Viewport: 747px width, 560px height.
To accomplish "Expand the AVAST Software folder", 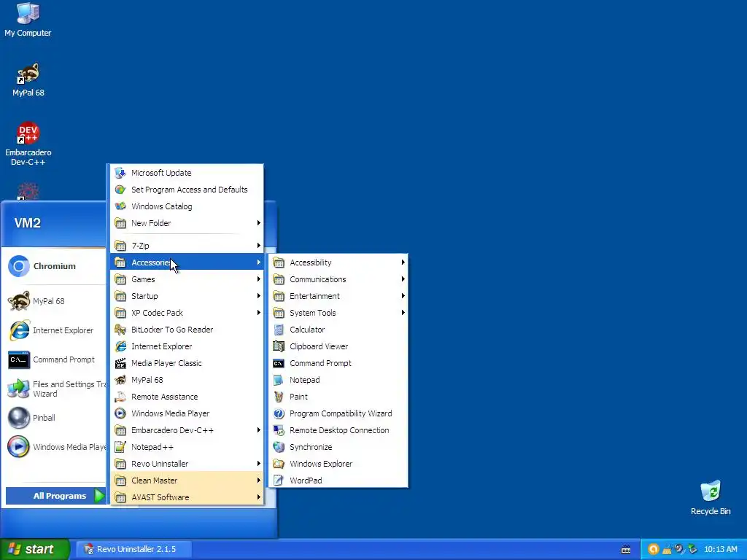I will pyautogui.click(x=187, y=497).
